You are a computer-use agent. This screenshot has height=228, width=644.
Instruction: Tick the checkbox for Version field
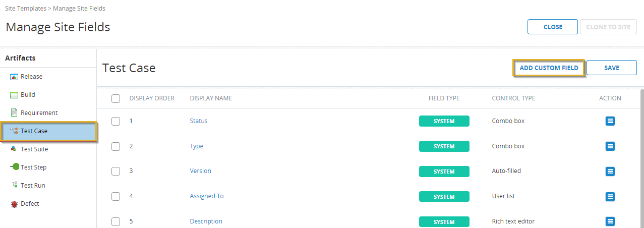click(115, 171)
